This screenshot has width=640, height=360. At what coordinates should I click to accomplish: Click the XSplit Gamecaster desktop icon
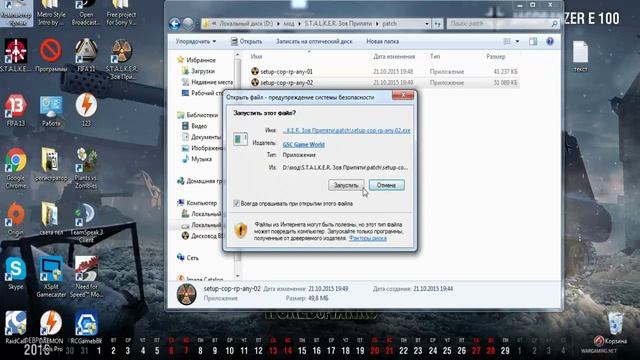[51, 278]
